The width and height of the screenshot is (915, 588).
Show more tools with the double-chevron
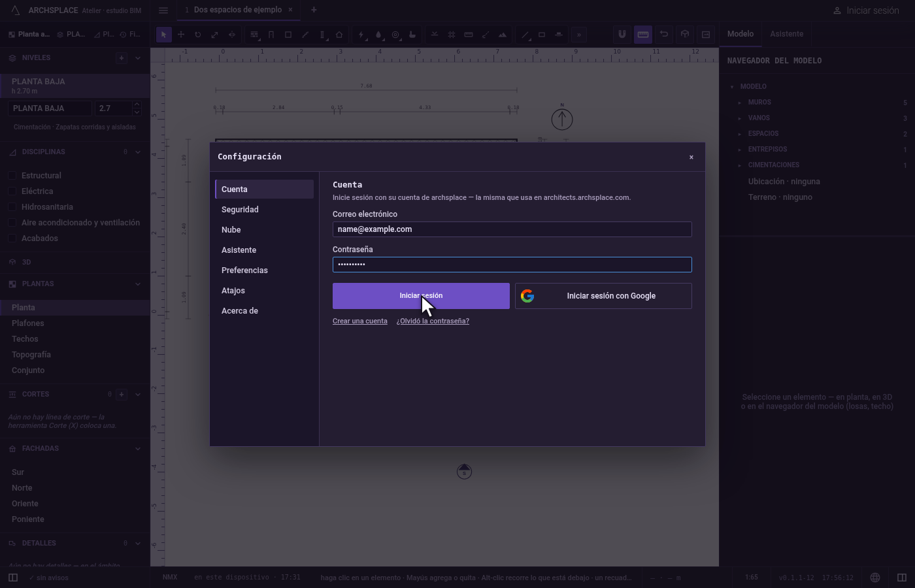point(578,35)
